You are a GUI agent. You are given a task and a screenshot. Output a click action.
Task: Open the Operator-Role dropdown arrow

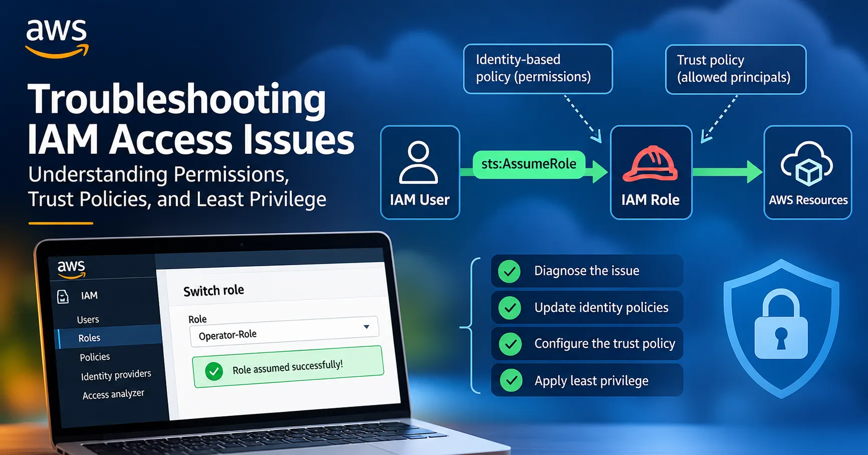tap(366, 327)
